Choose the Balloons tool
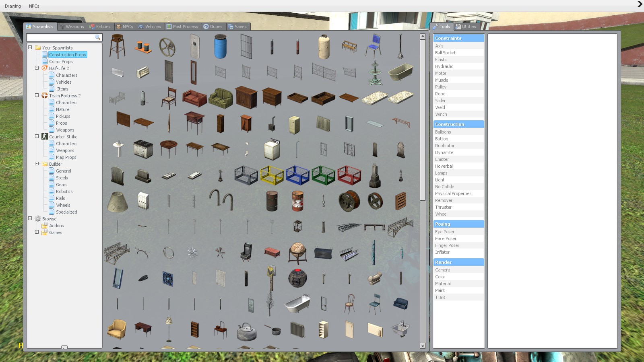 458,132
